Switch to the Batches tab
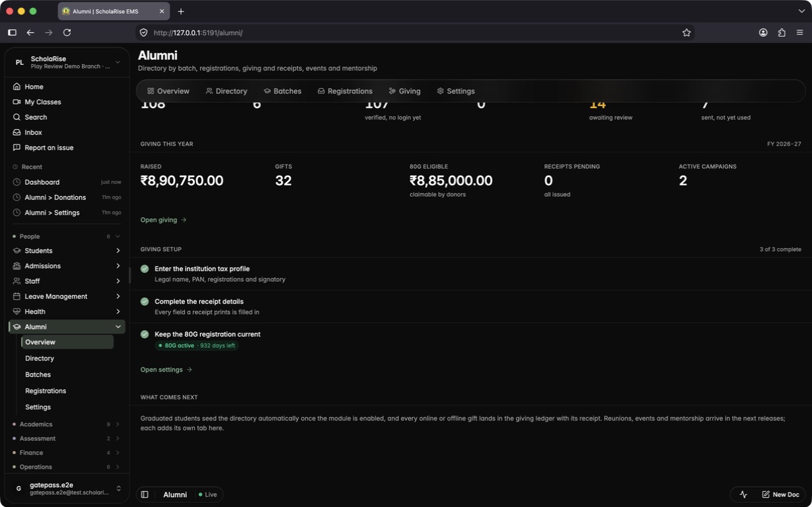This screenshot has height=507, width=812. pos(282,91)
